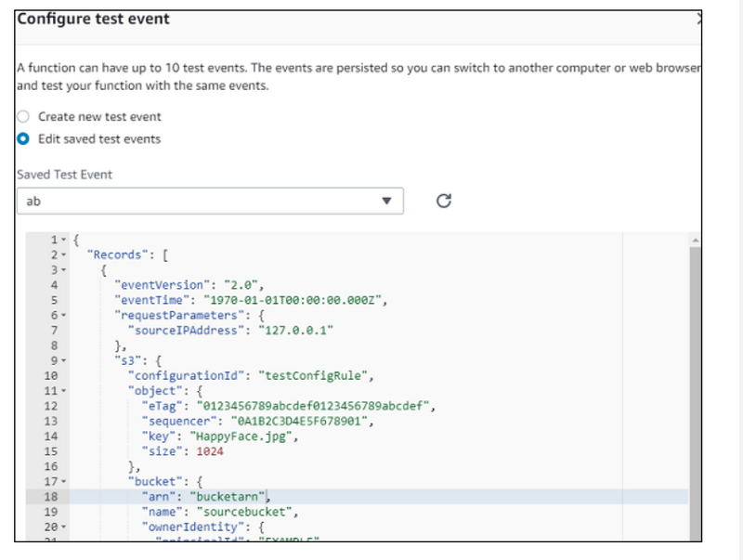Screen dimensions: 743x560
Task: Place cursor in the HappyFace.jpg key value
Action: [226, 436]
